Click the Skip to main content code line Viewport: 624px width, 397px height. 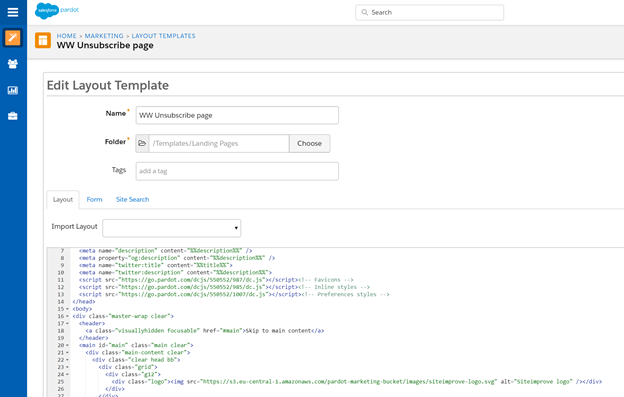coord(205,331)
